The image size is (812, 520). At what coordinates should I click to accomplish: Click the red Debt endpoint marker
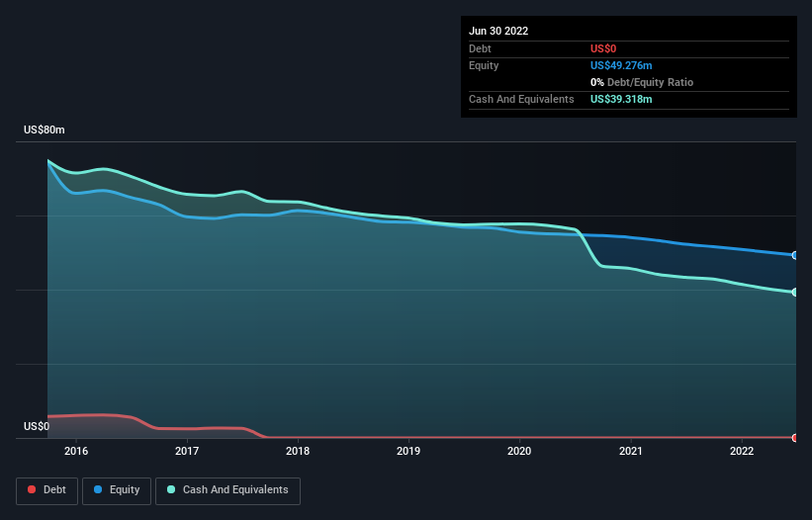pyautogui.click(x=795, y=438)
